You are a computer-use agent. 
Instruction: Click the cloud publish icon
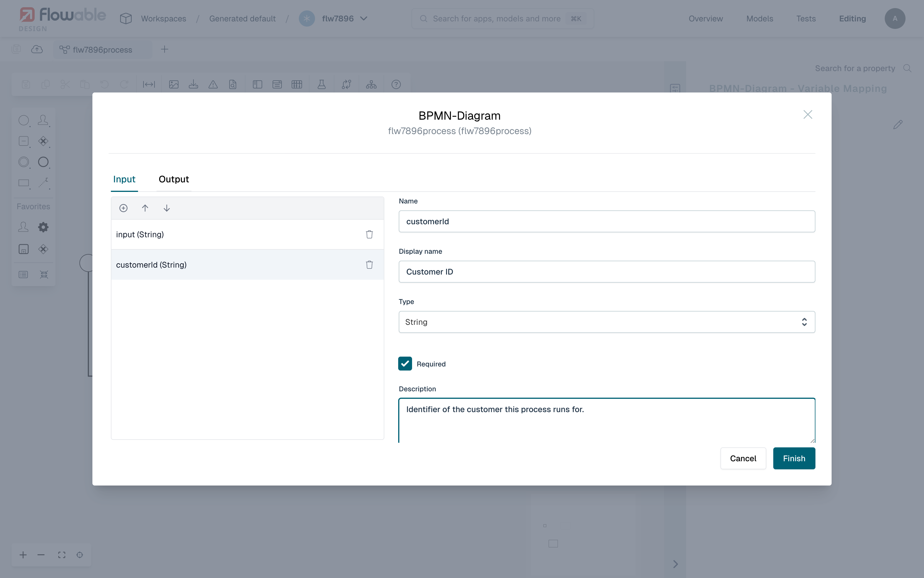pyautogui.click(x=37, y=49)
